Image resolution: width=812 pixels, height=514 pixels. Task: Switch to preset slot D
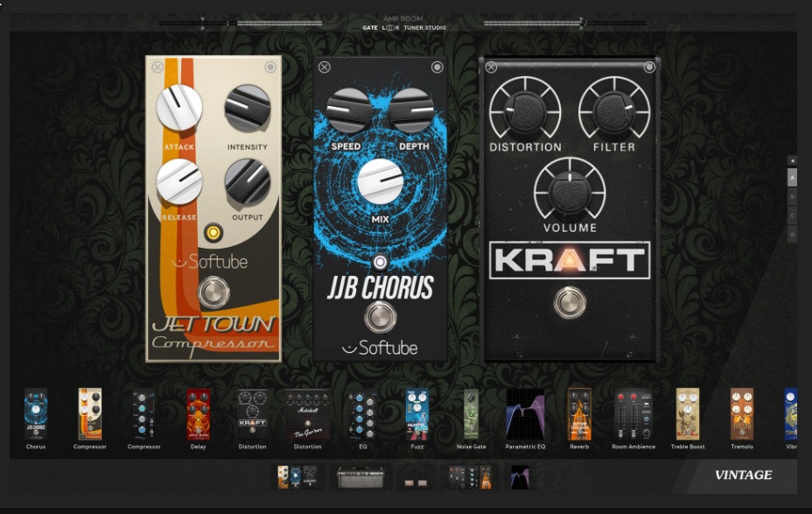click(792, 234)
